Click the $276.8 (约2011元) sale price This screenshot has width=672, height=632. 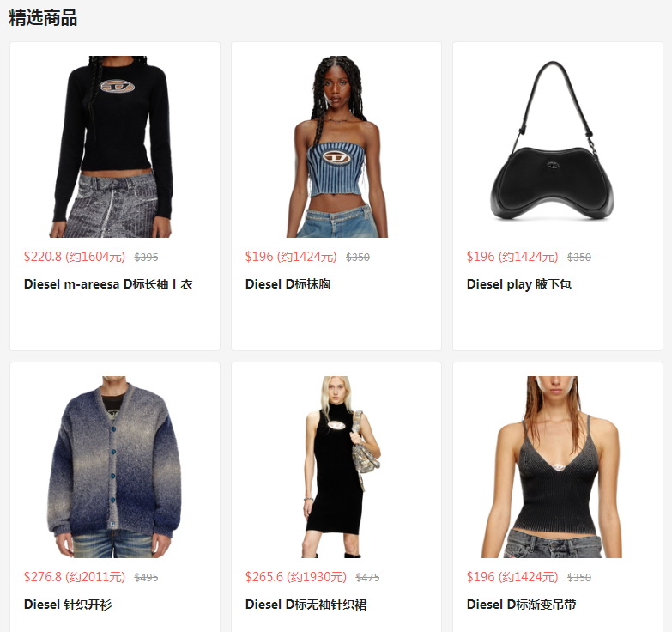[75, 577]
